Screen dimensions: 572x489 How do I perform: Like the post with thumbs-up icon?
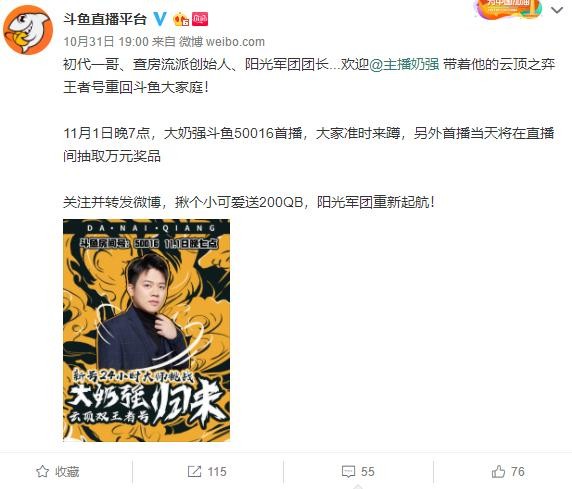[x=498, y=471]
